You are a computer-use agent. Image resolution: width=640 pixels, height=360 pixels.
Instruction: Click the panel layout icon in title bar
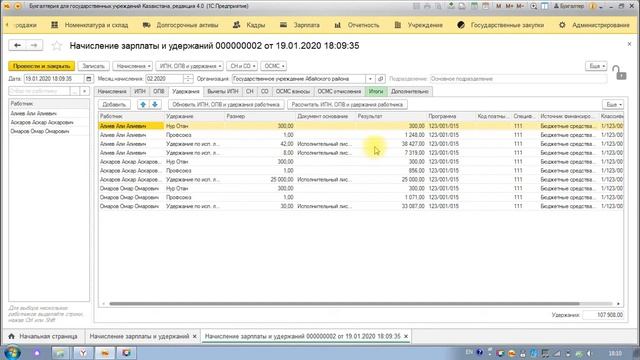(x=544, y=6)
